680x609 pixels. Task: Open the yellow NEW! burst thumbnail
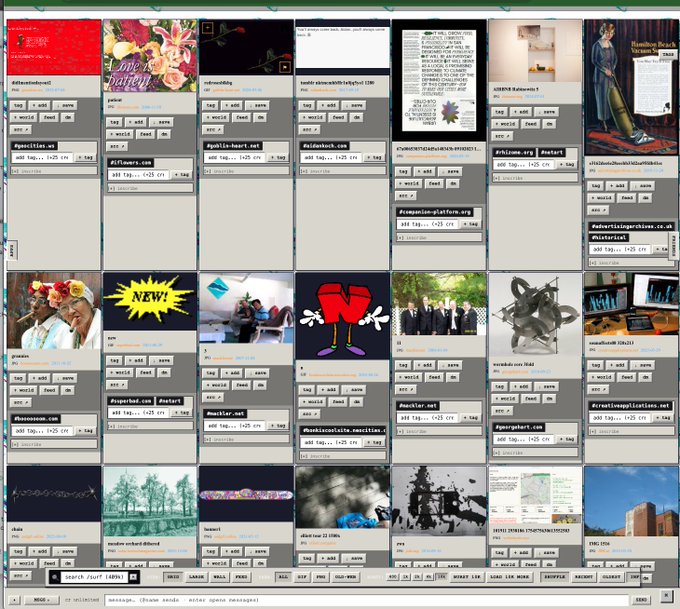[x=150, y=301]
